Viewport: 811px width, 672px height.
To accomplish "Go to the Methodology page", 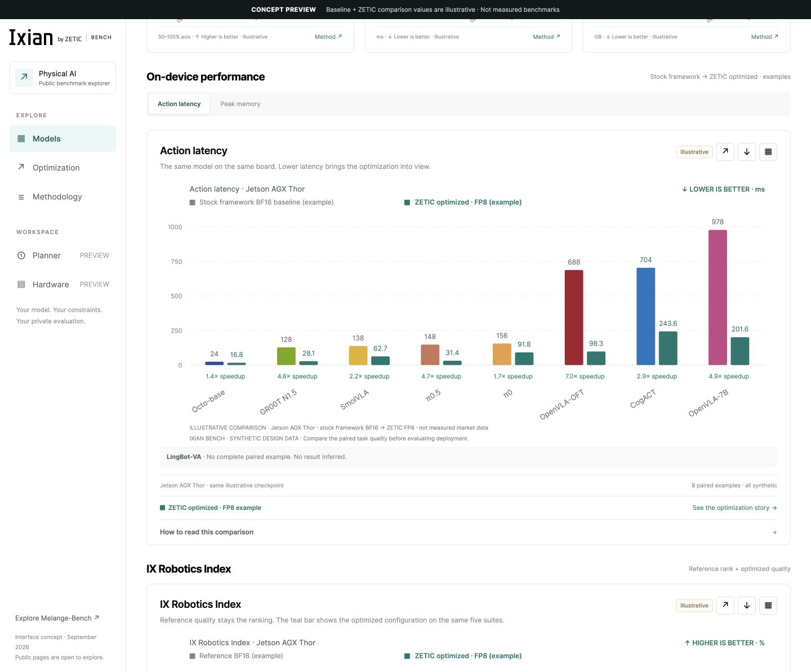I will tap(63, 197).
